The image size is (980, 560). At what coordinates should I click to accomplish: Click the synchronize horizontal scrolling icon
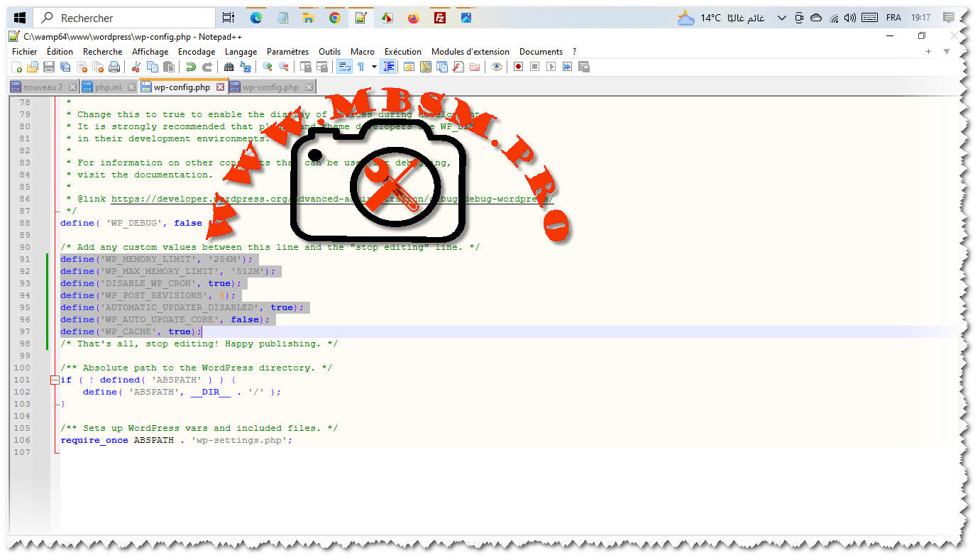321,67
